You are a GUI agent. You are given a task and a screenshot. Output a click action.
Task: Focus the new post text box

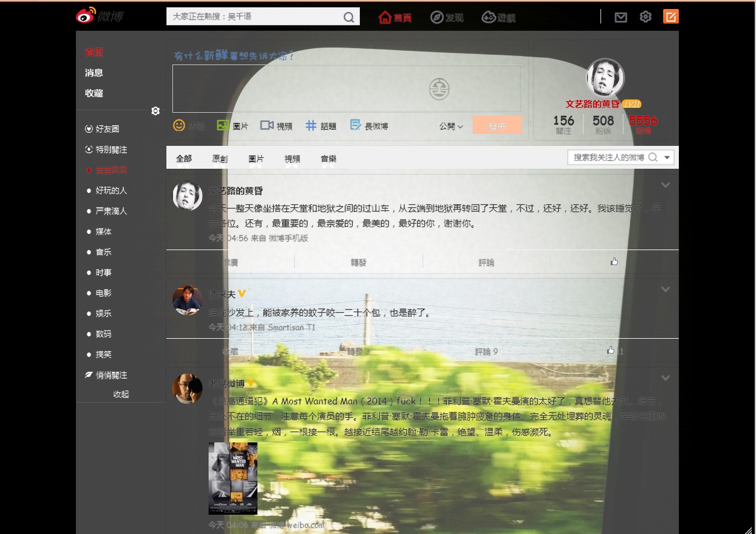tap(347, 89)
